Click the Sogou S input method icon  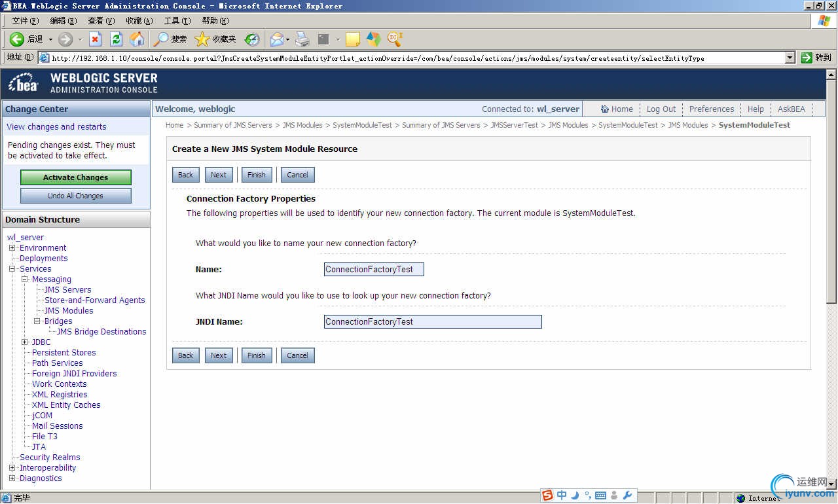(x=547, y=495)
